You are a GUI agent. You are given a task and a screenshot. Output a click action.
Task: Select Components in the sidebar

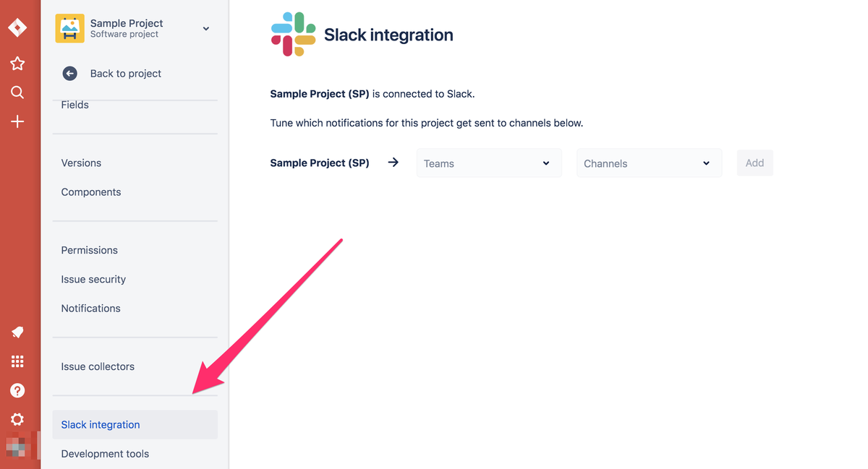91,192
